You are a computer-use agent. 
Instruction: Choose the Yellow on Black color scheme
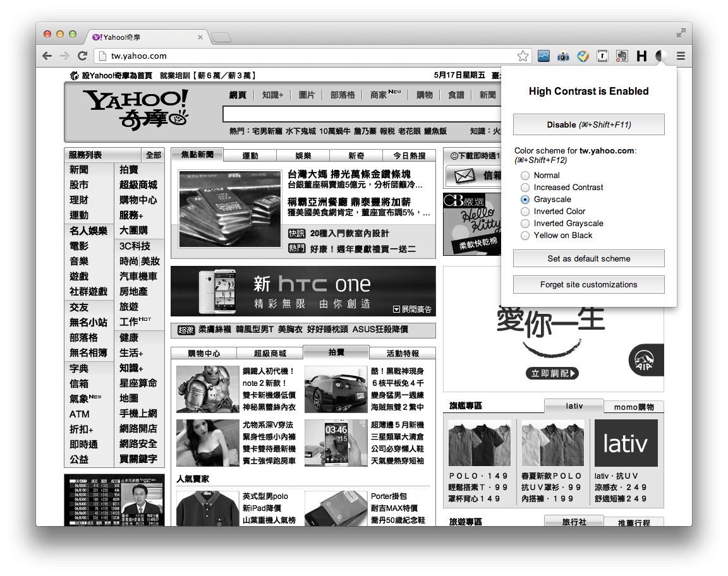(x=525, y=236)
